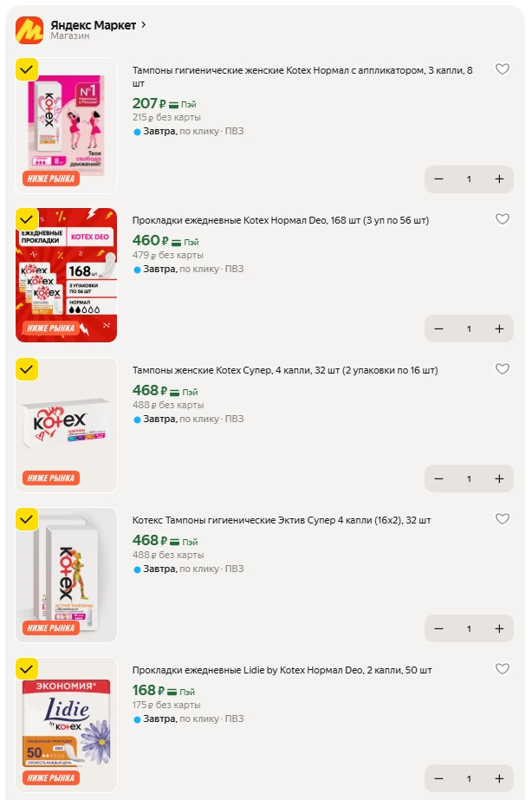Viewport: 532px width, 800px height.
Task: Deselect the Kotex Нормал Deo 168 шт item
Action: click(x=27, y=219)
